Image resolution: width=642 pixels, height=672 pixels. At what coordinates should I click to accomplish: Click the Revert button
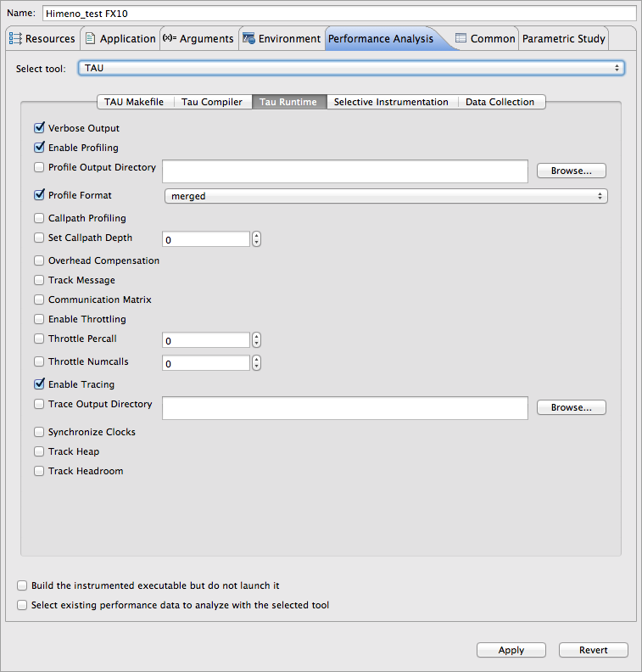[x=593, y=650]
